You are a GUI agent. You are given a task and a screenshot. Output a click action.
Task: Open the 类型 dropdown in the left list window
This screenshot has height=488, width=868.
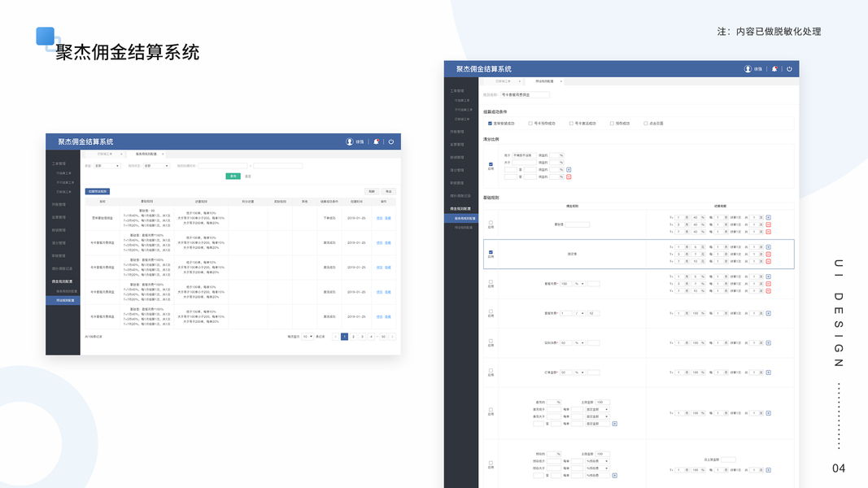[x=107, y=166]
